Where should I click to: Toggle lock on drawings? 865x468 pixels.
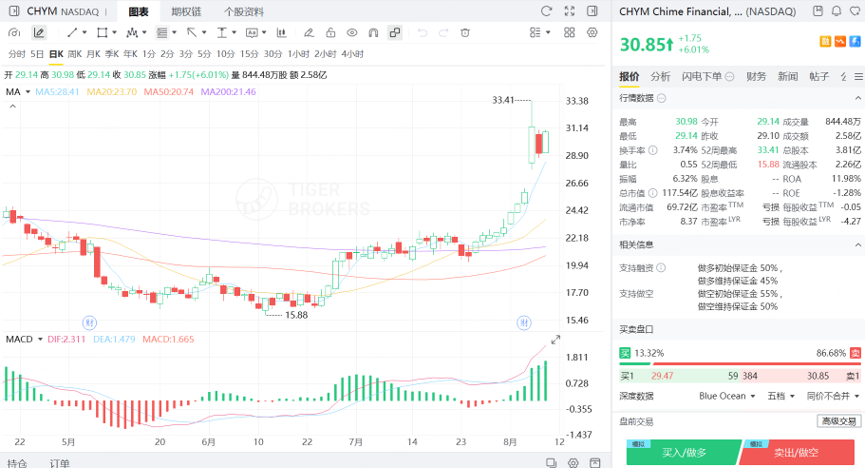point(330,33)
